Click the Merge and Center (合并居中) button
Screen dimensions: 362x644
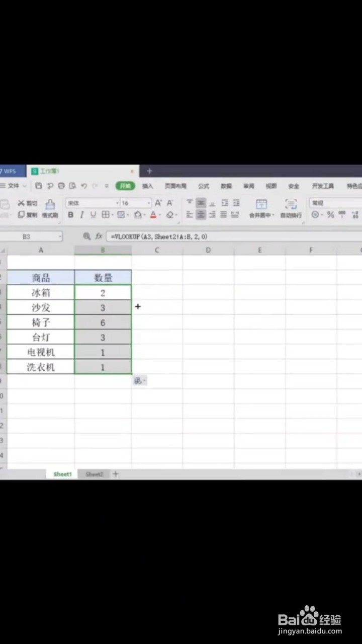pyautogui.click(x=261, y=209)
